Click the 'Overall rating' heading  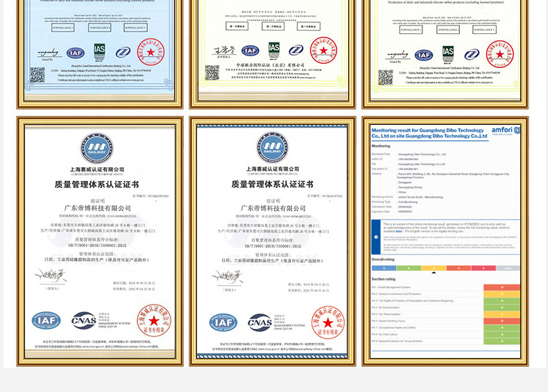(x=383, y=259)
